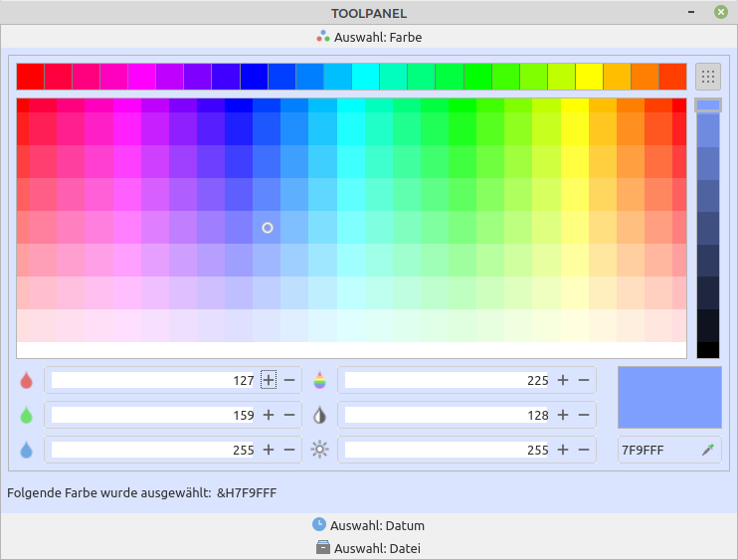Decrease the green value with minus

point(289,415)
